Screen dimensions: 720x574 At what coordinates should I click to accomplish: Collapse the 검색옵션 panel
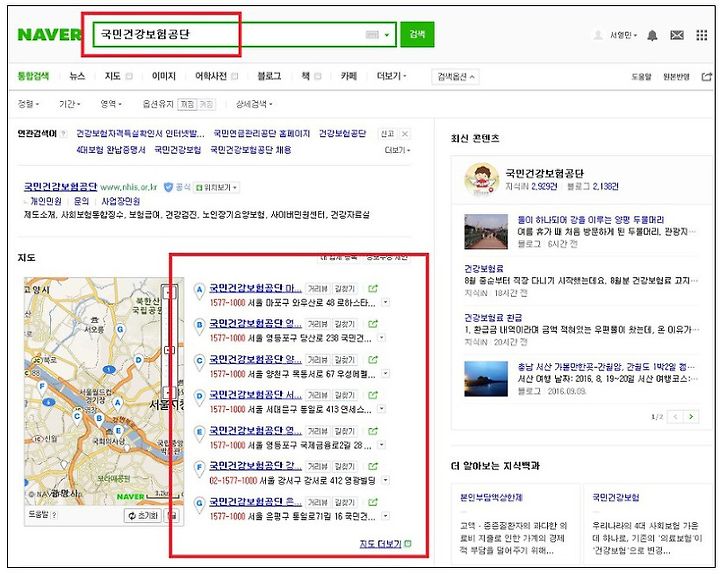coord(456,77)
